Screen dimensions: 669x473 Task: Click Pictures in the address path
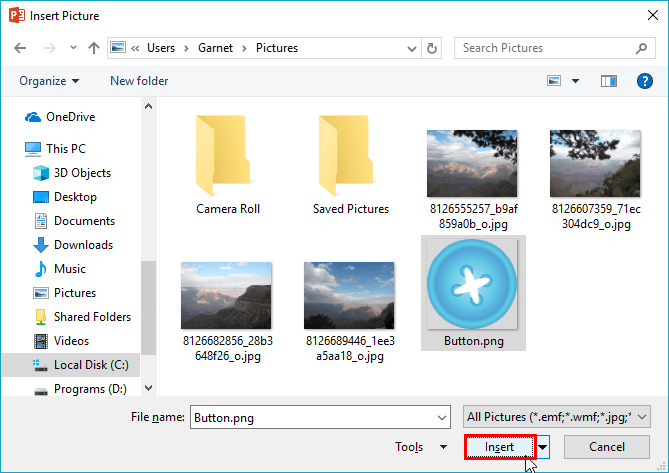pyautogui.click(x=277, y=48)
